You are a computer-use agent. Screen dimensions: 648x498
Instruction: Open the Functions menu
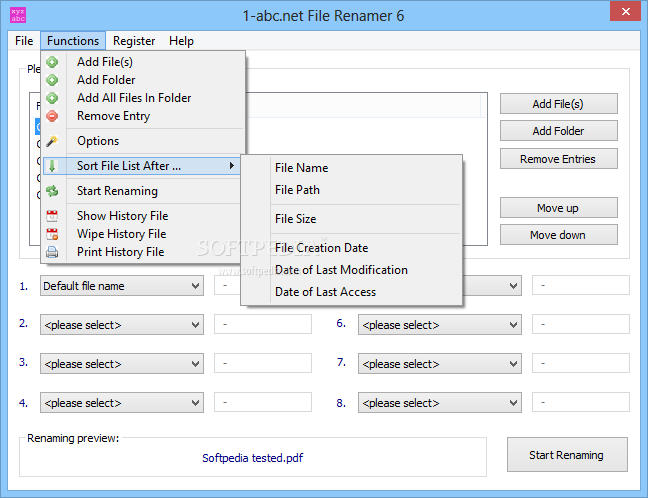click(x=73, y=41)
